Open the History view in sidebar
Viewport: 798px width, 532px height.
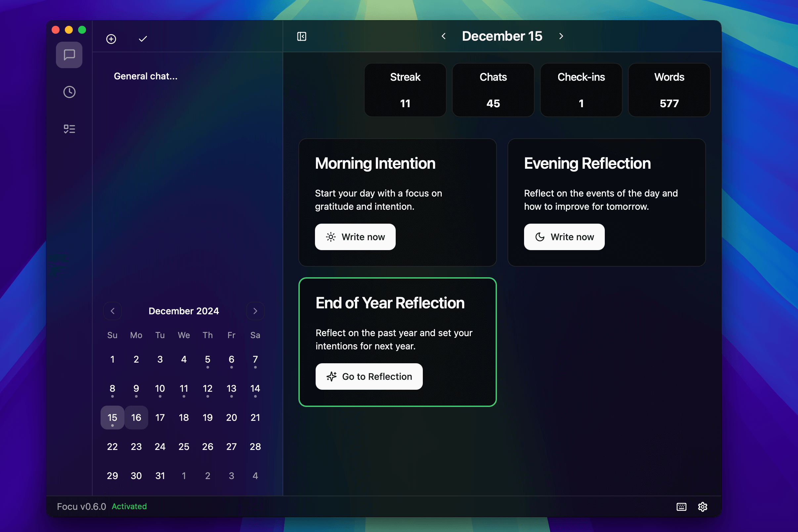tap(69, 92)
